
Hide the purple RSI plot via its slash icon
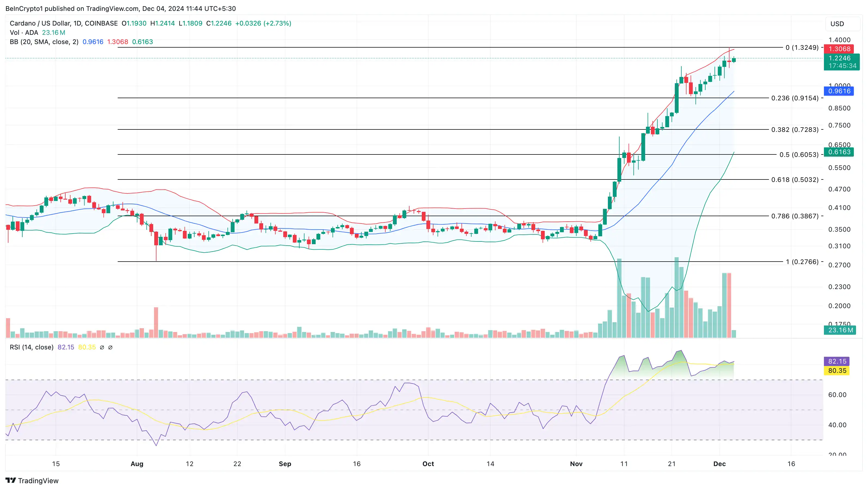[102, 348]
